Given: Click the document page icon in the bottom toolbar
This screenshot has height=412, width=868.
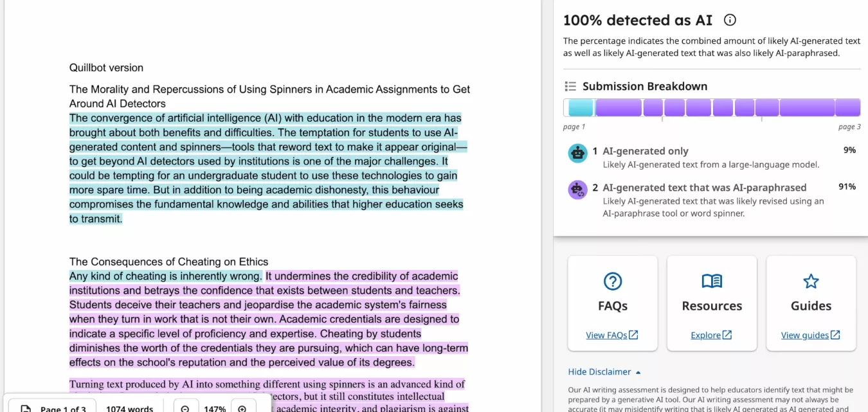Looking at the screenshot, I should tap(26, 408).
